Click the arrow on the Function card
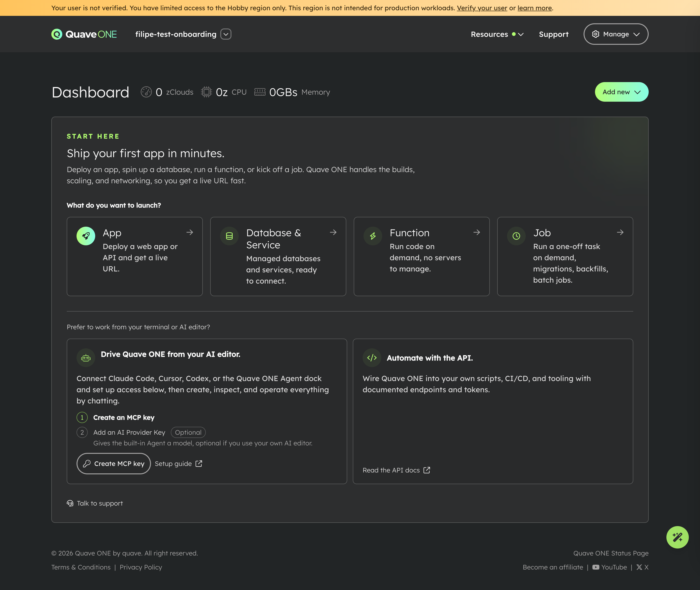 tap(477, 233)
